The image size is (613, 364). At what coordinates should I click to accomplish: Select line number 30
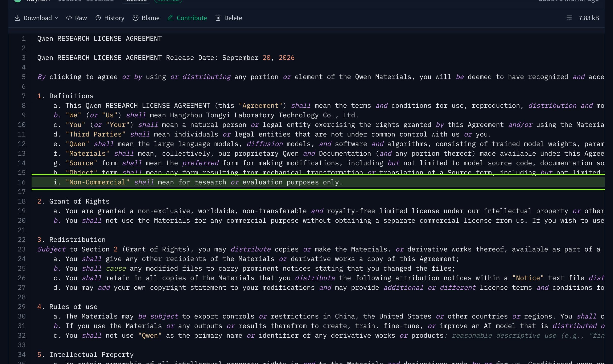point(22,316)
